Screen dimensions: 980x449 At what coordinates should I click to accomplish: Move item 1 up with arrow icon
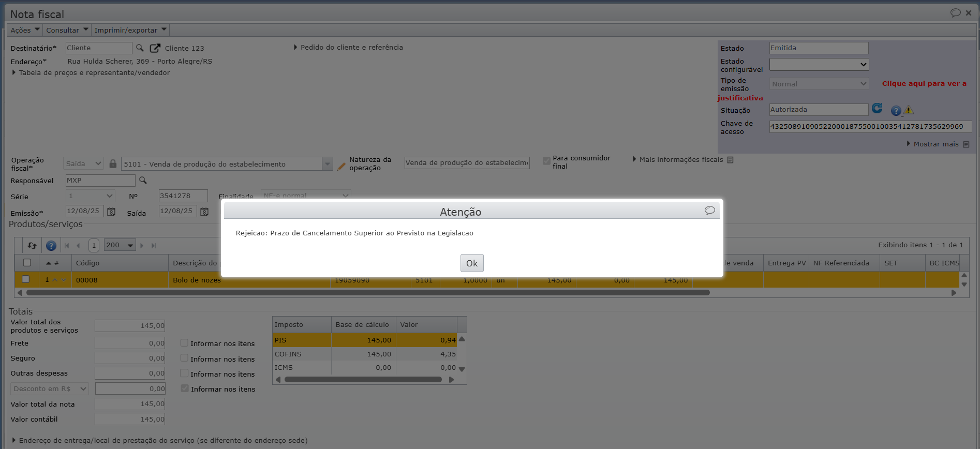point(55,279)
